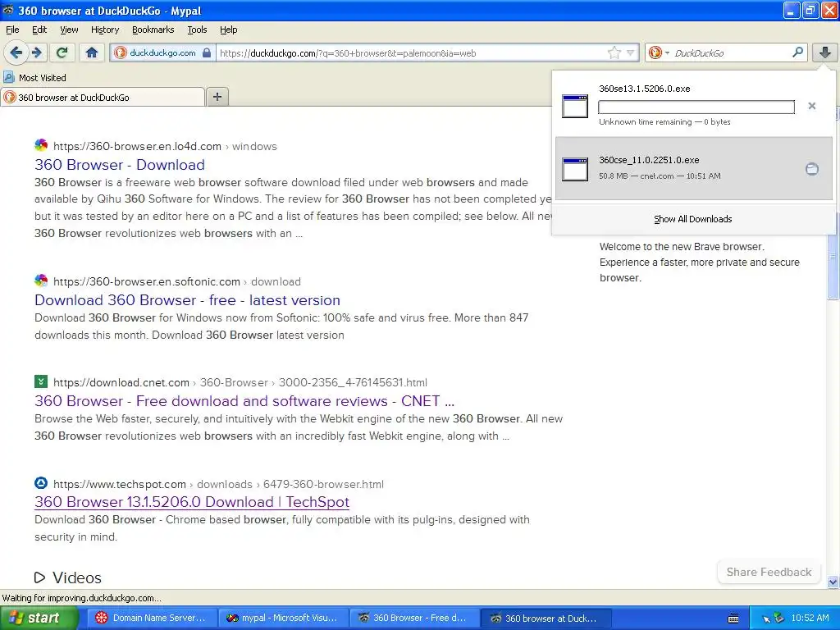Click the Welcome to the new Brave browser text
This screenshot has height=630, width=840.
tap(682, 247)
